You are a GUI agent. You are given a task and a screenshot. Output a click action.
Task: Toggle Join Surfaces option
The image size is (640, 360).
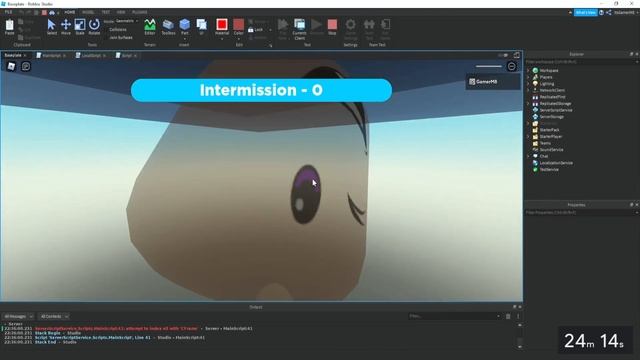click(121, 37)
